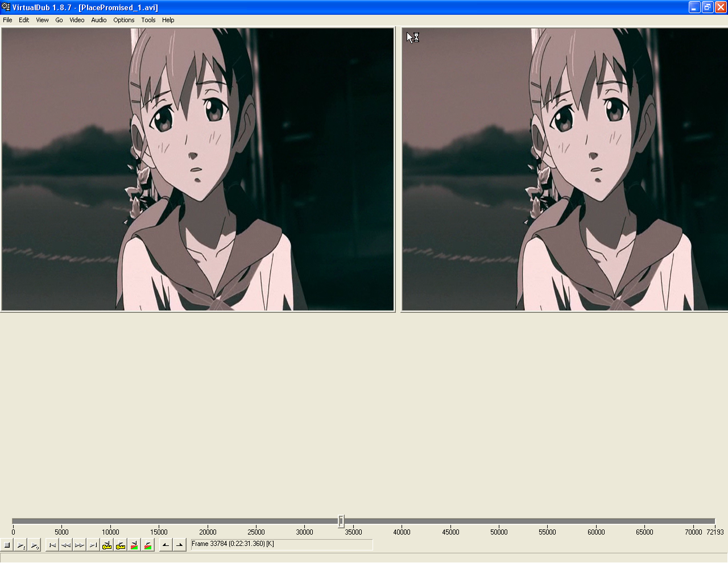Click the frame number status field
The image size is (728, 563).
[x=282, y=544]
